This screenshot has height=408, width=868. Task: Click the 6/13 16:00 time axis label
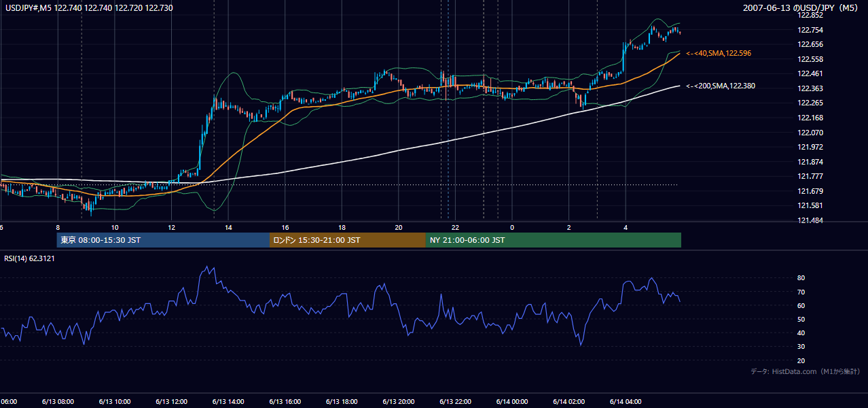285,401
